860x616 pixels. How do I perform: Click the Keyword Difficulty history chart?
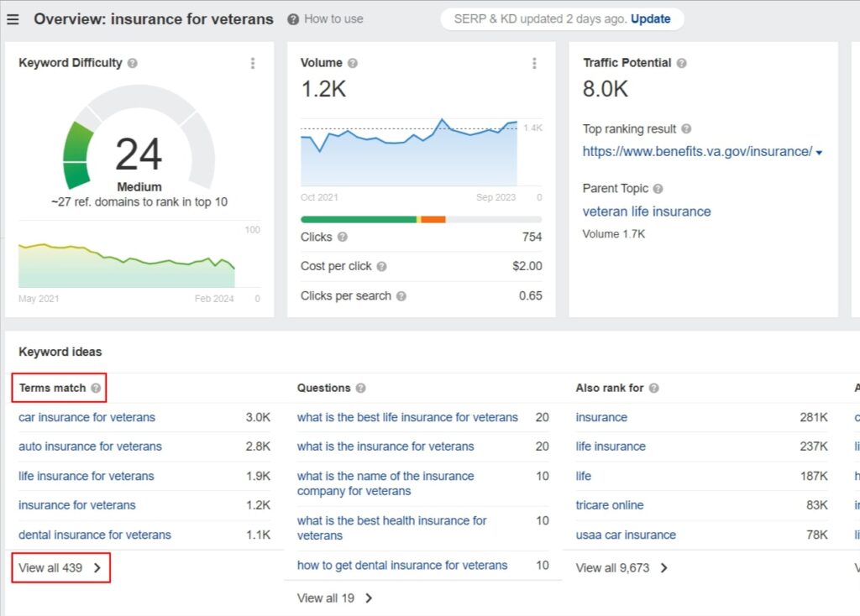tap(127, 264)
